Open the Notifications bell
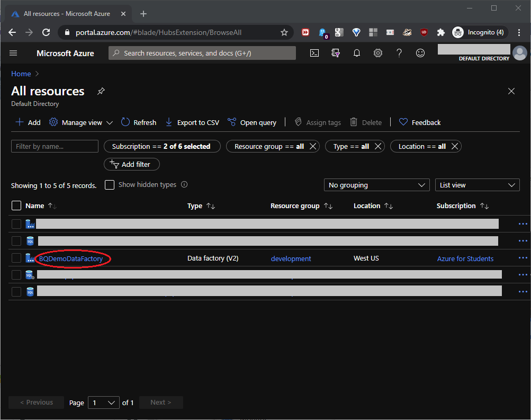 [357, 53]
